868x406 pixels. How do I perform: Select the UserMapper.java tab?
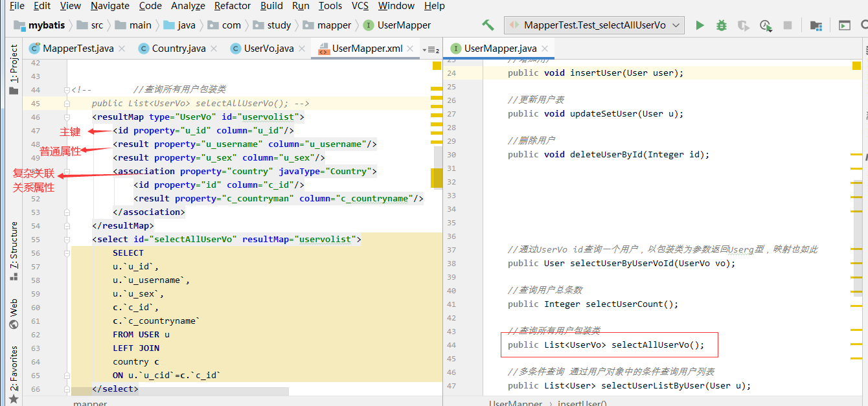pos(500,49)
